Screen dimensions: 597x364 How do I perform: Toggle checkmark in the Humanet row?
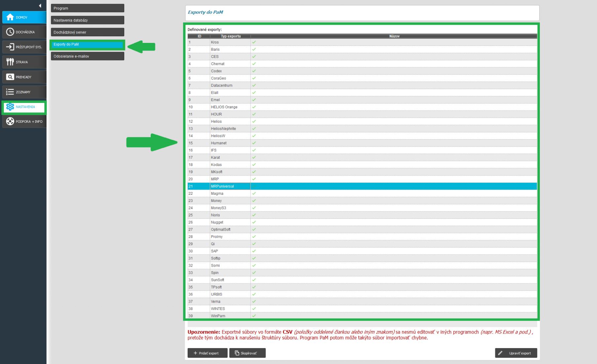pyautogui.click(x=254, y=143)
